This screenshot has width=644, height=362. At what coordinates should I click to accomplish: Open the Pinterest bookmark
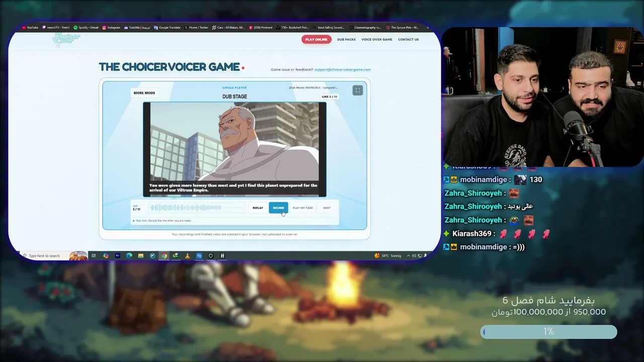pyautogui.click(x=261, y=28)
